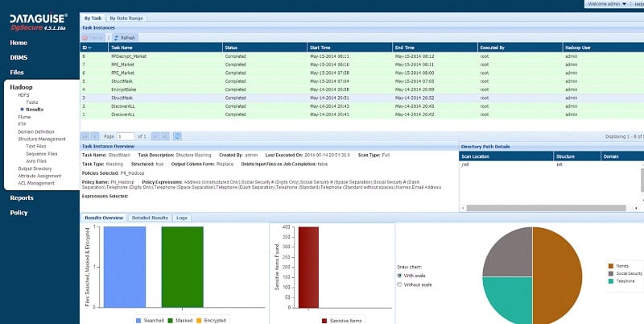Select the EncryptSales task row

click(361, 89)
